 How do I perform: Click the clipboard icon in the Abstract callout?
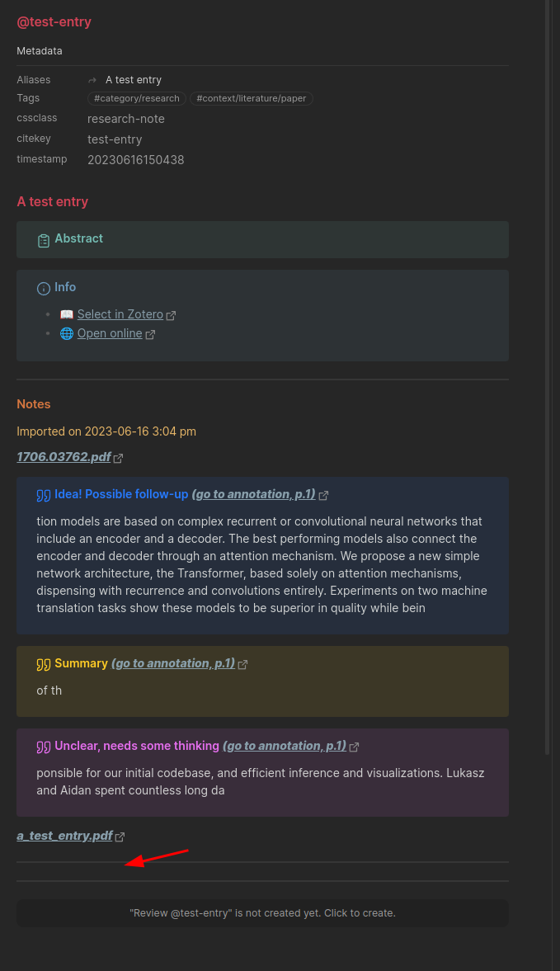43,239
